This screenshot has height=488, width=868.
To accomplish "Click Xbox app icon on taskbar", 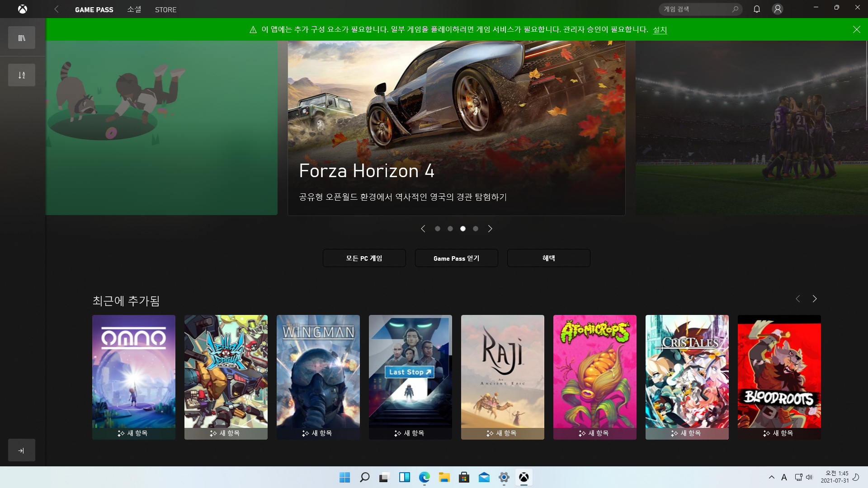I will pyautogui.click(x=524, y=477).
